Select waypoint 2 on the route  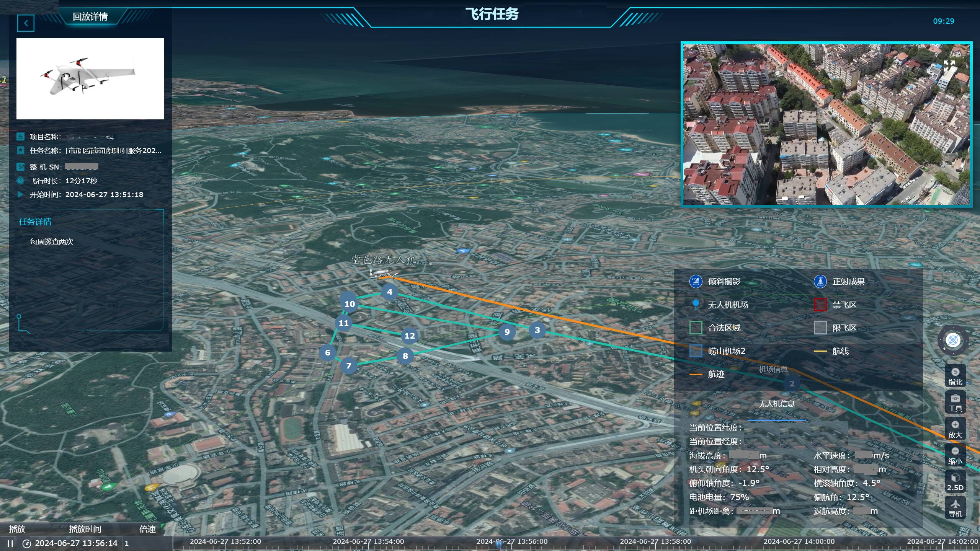point(792,383)
